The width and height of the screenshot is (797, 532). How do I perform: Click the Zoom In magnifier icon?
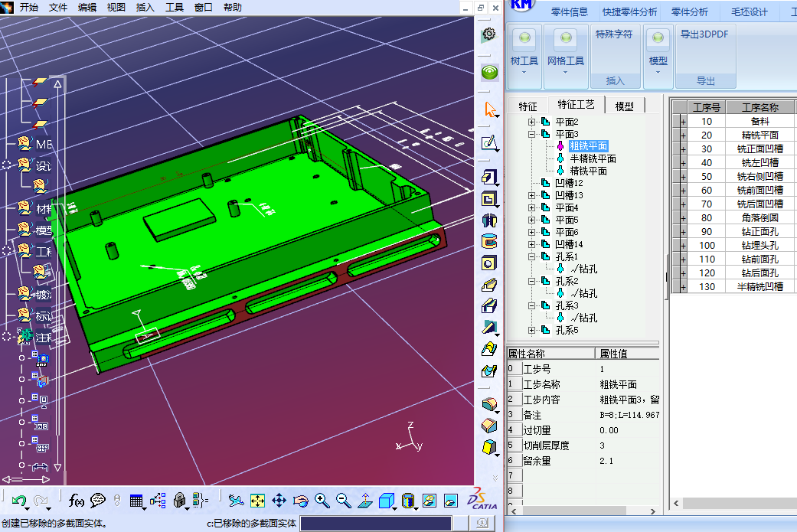coord(322,501)
